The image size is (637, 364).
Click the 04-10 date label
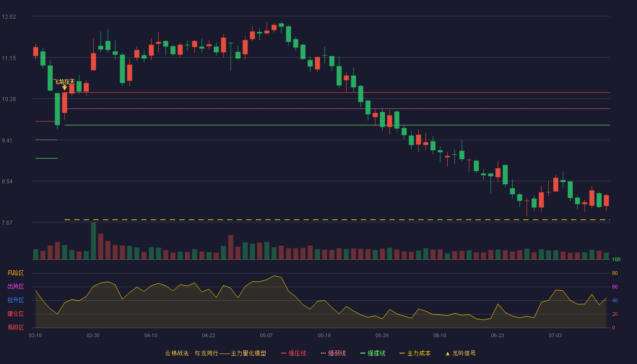tap(151, 335)
